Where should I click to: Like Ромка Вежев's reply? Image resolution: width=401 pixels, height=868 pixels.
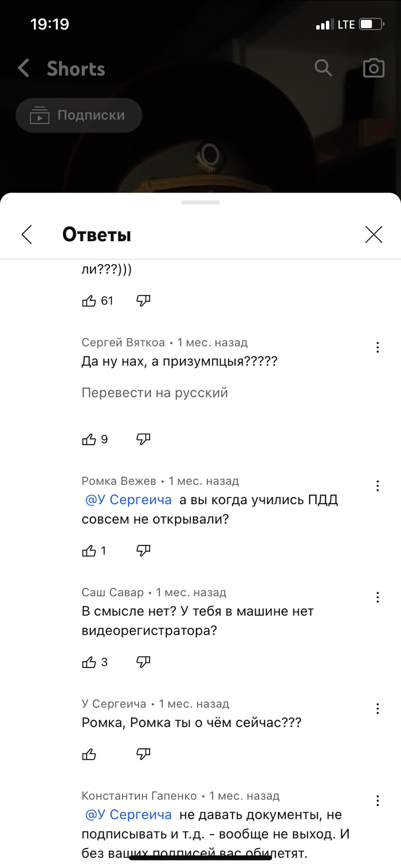pyautogui.click(x=89, y=551)
